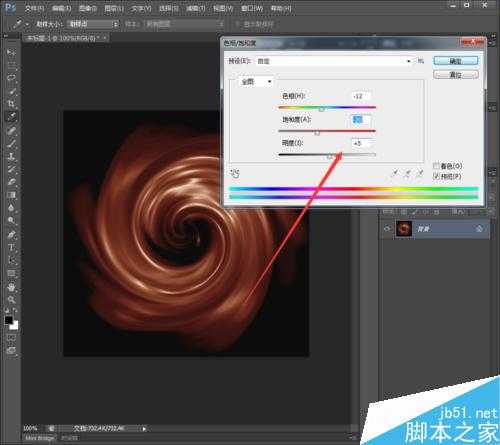Open the Filter (滤镜) menu

pos(196,8)
